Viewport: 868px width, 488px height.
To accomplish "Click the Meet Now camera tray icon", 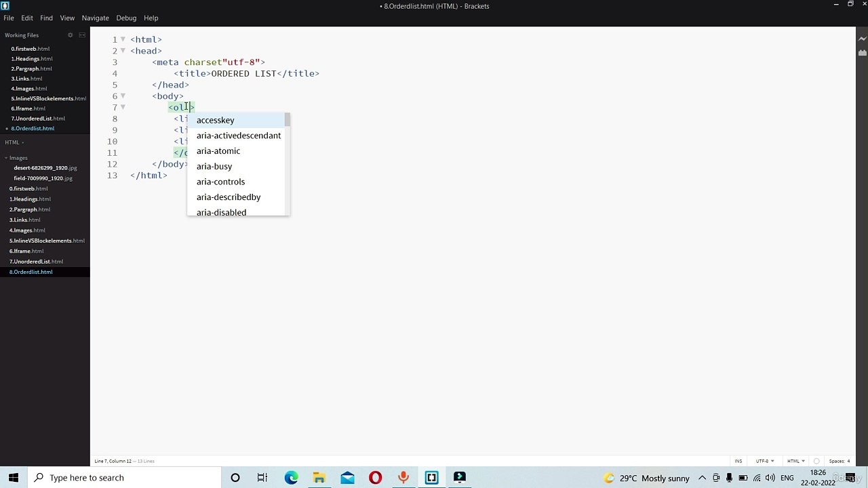I will 716,478.
